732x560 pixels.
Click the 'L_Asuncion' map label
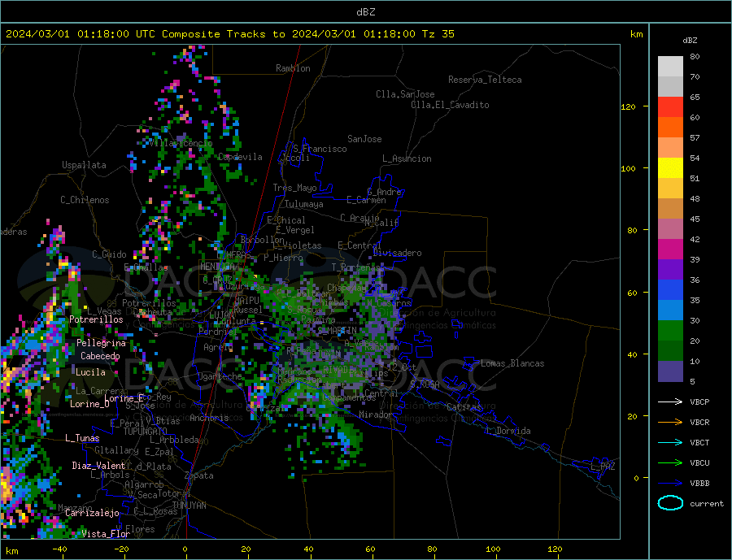[407, 158]
